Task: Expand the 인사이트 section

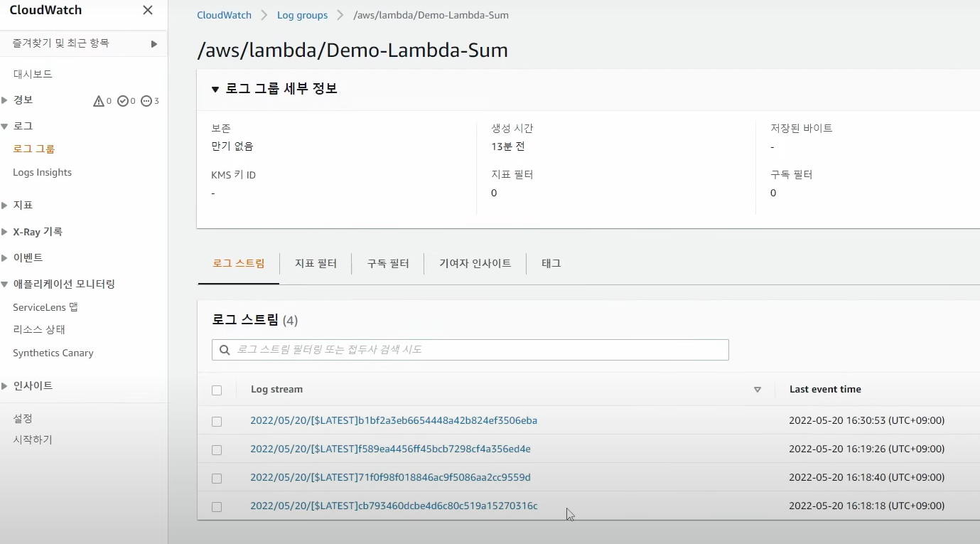Action: click(x=5, y=386)
